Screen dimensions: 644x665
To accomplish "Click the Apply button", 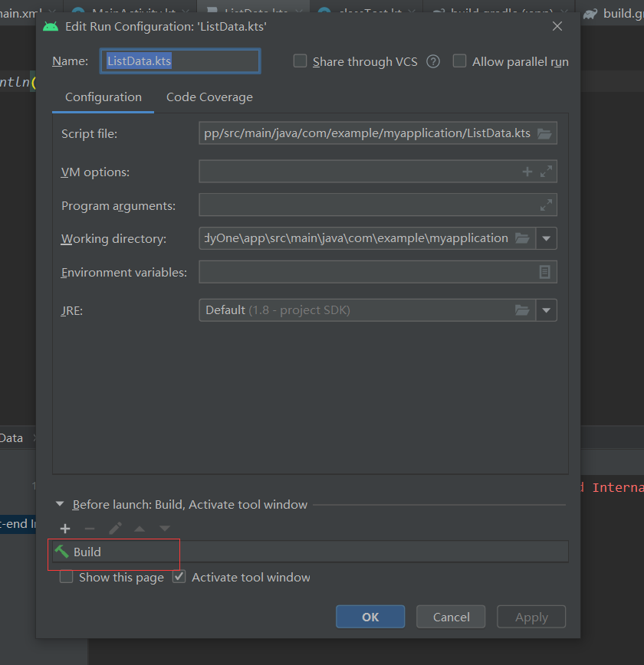I will tap(531, 616).
